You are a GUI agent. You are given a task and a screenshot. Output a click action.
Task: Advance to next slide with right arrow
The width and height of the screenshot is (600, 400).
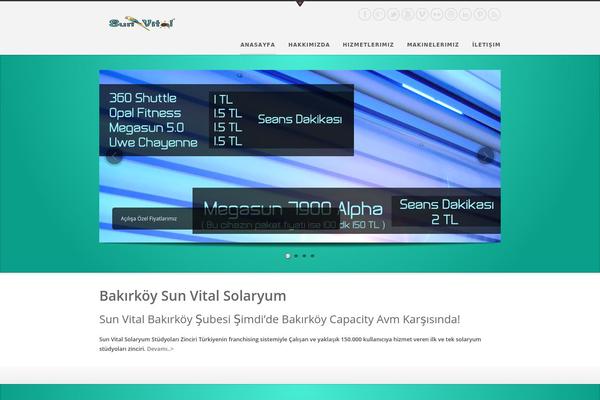pyautogui.click(x=486, y=155)
